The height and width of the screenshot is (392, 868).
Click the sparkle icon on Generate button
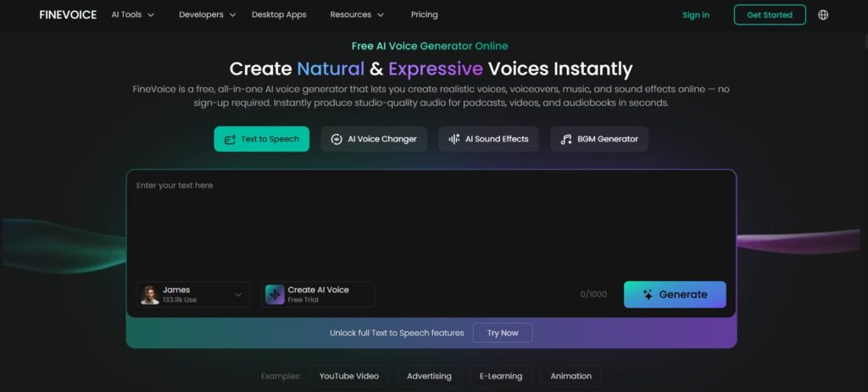[648, 295]
